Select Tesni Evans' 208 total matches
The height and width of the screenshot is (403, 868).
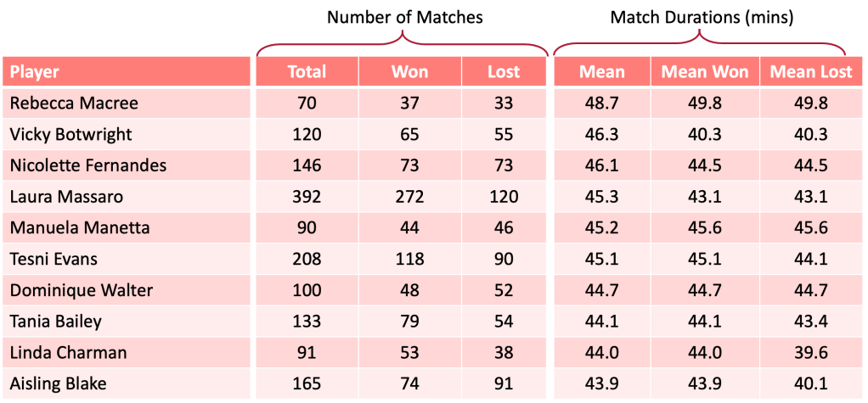pyautogui.click(x=307, y=259)
